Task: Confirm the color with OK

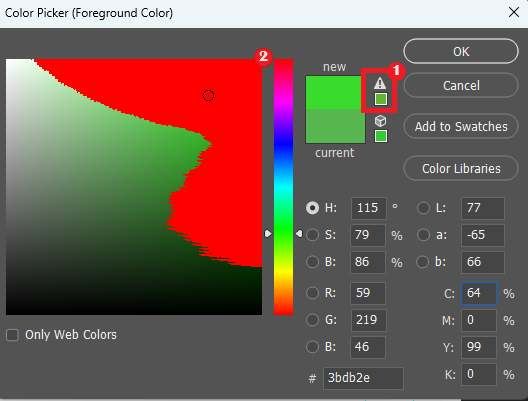Action: [461, 52]
